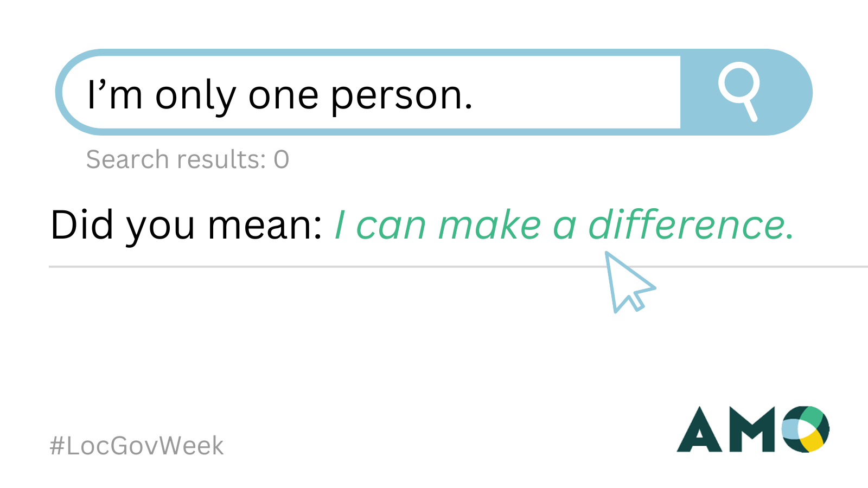Click the green italic "can" in suggestion
The height and width of the screenshot is (488, 868).
pos(391,228)
